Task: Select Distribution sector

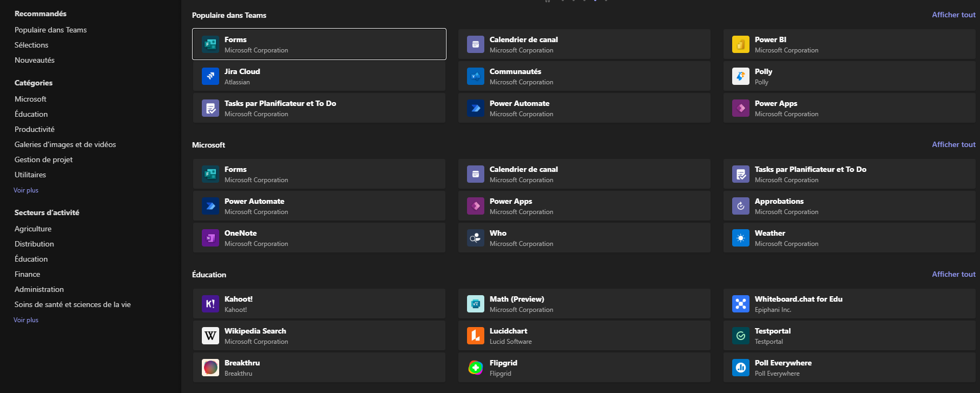Action: [x=34, y=244]
